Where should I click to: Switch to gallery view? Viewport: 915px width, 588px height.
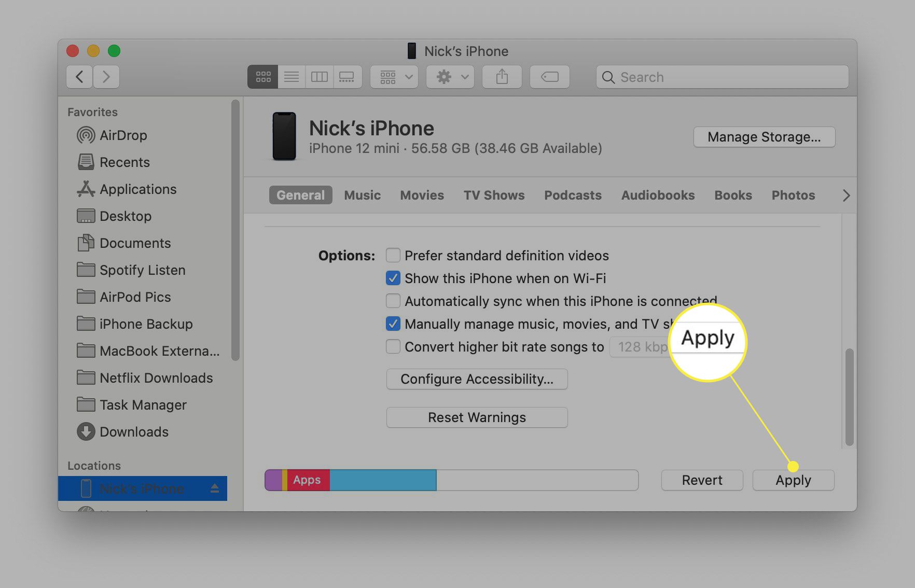point(347,77)
